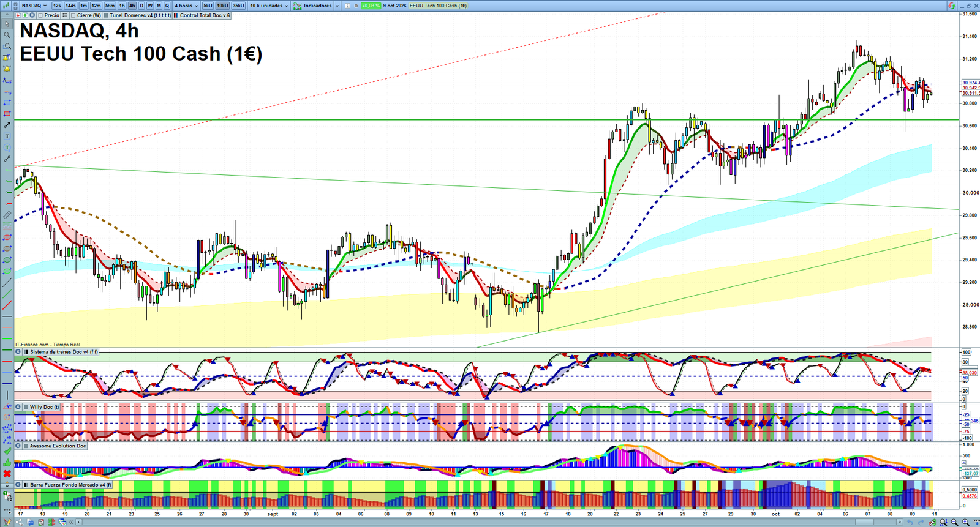
Task: Select the red ellipse drawing tool
Action: [x=7, y=237]
